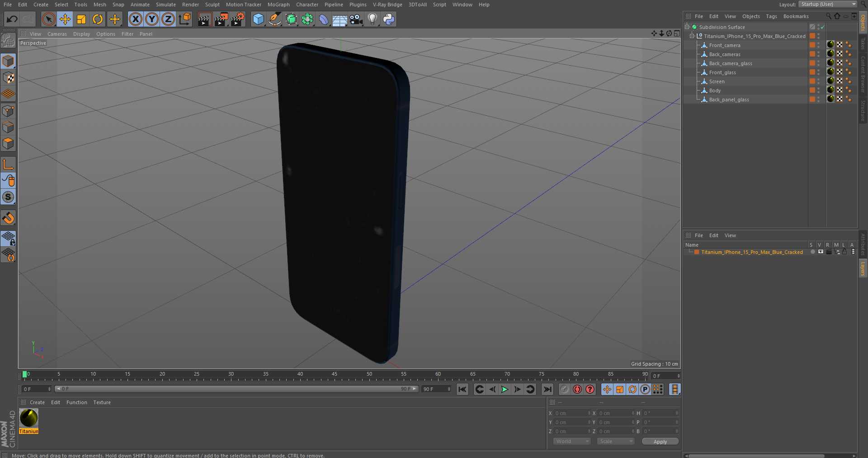868x458 pixels.
Task: Add a Camera object
Action: pos(356,19)
